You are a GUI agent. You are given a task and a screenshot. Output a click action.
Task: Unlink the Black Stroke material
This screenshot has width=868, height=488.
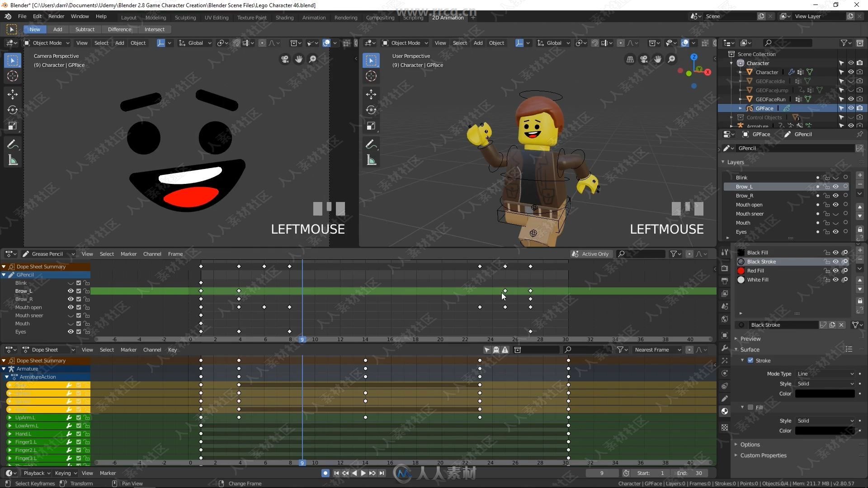841,325
